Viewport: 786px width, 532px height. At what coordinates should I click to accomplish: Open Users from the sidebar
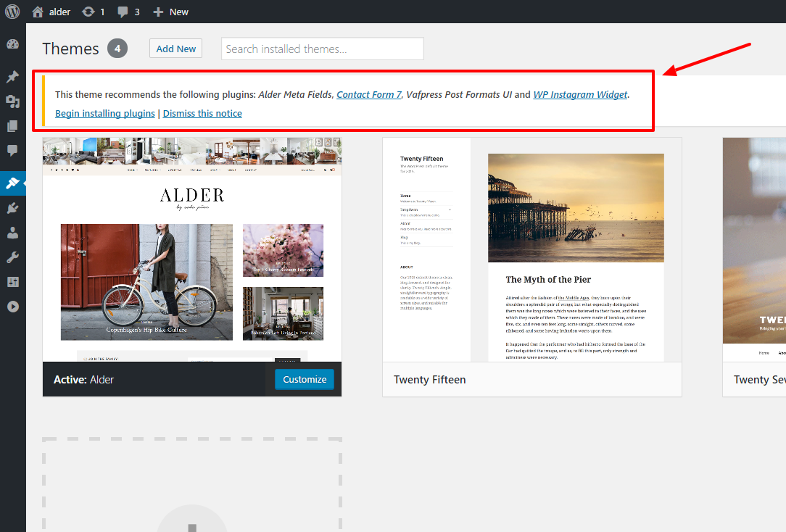pyautogui.click(x=13, y=233)
